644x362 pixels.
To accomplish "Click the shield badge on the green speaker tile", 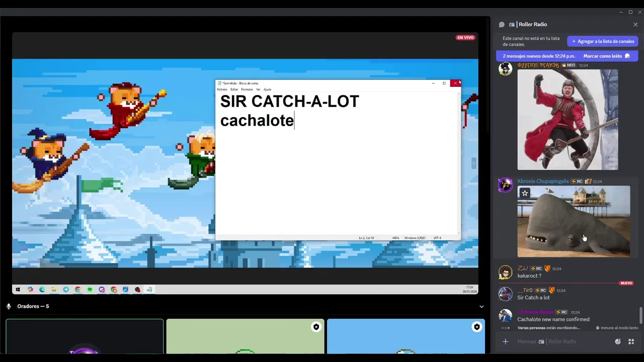I will (x=316, y=327).
